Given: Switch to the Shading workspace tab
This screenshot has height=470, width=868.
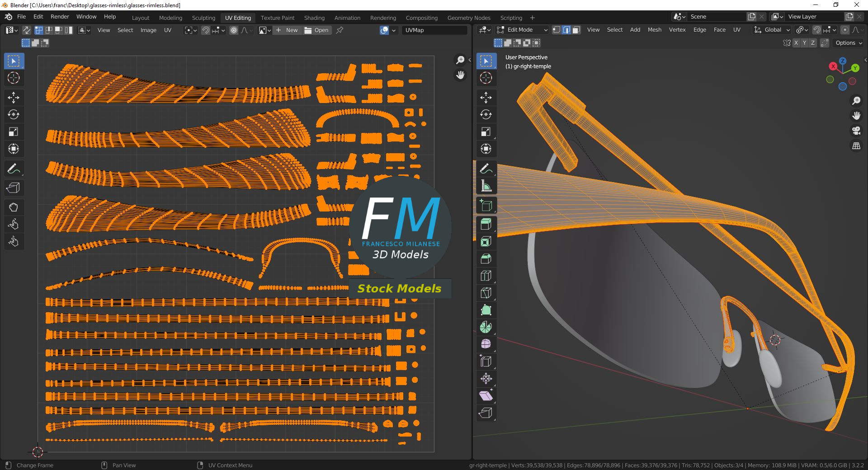Looking at the screenshot, I should 314,18.
